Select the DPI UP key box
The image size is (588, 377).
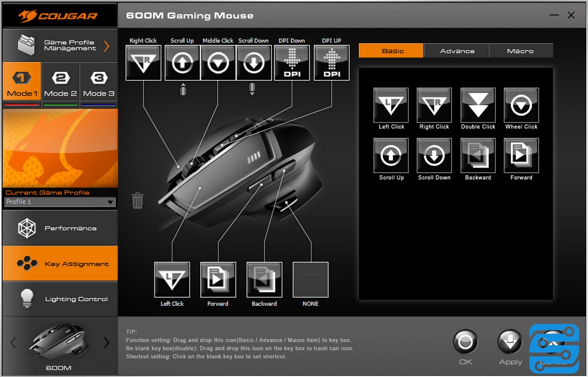332,63
